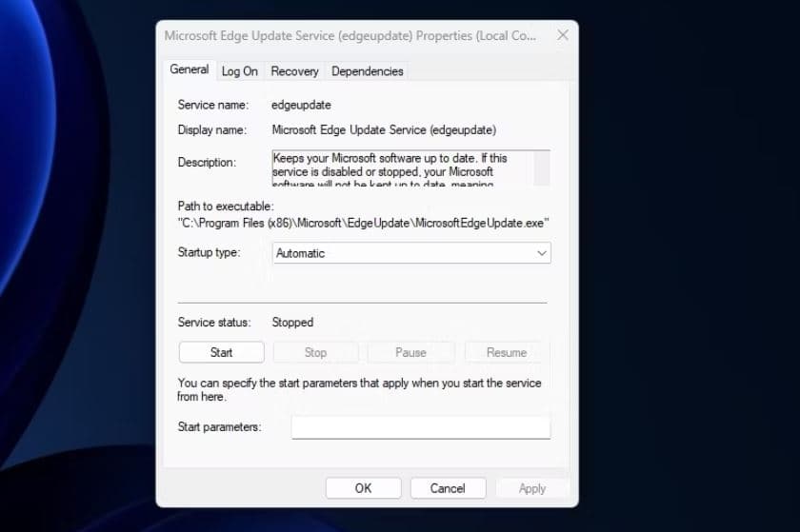Expand the Startup type dropdown

coord(411,253)
